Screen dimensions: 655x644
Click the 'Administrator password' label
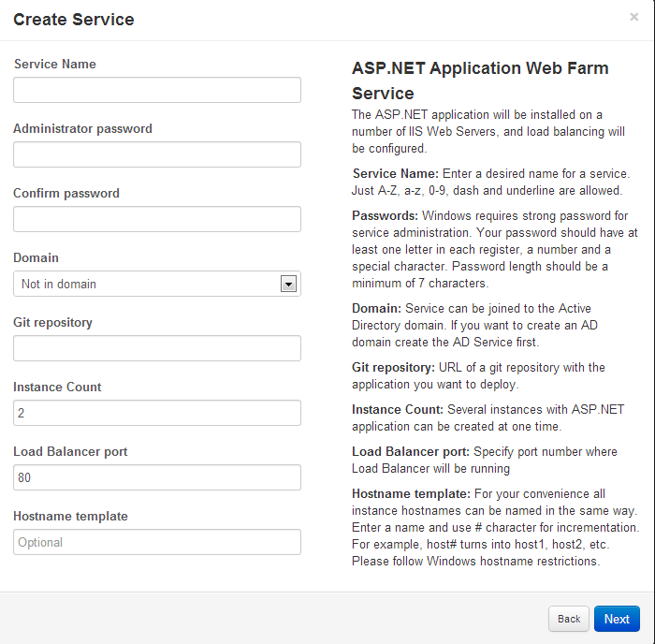tap(82, 129)
